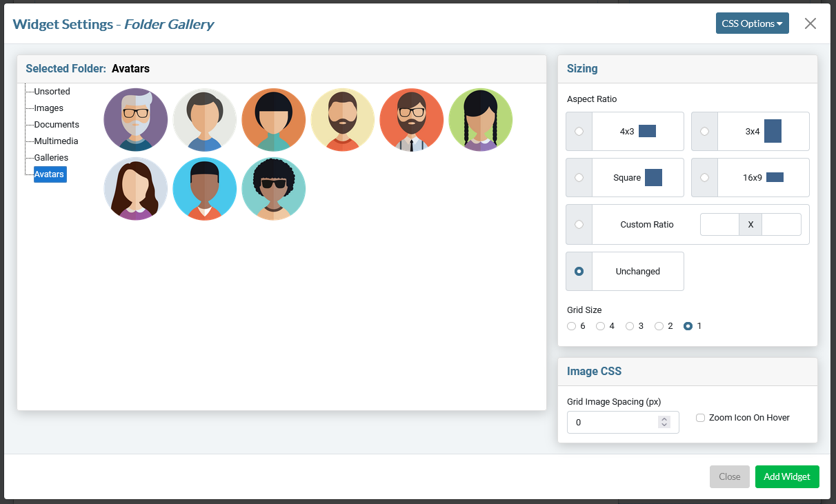
Task: Select the highlighted Avatars folder
Action: pos(50,174)
